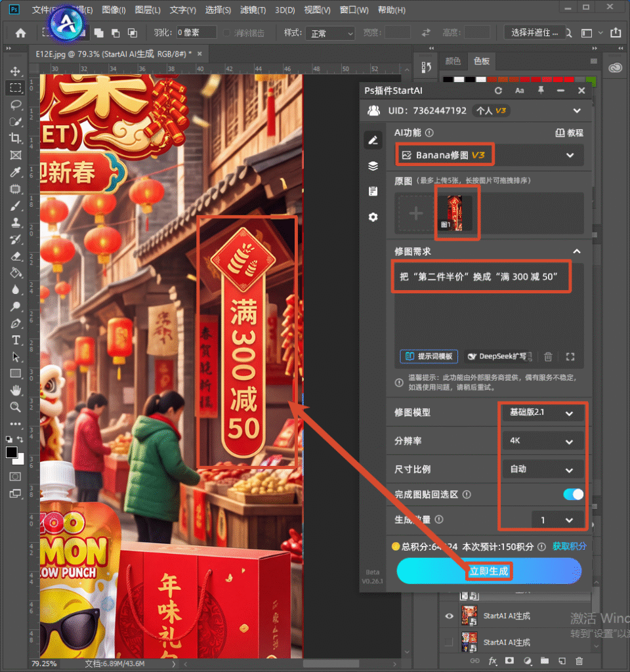Open the 滤镜(T) menu
The height and width of the screenshot is (672, 630).
(253, 9)
